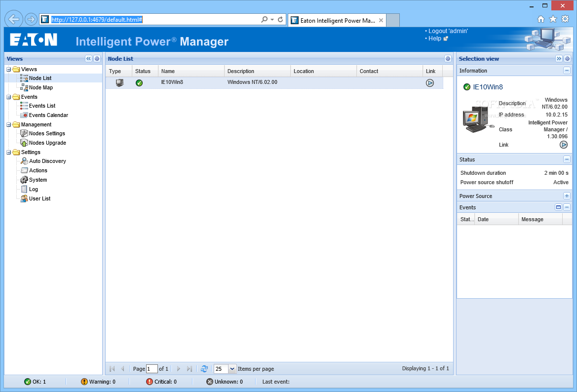
Task: Collapse the Events folder in the tree
Action: coord(9,97)
